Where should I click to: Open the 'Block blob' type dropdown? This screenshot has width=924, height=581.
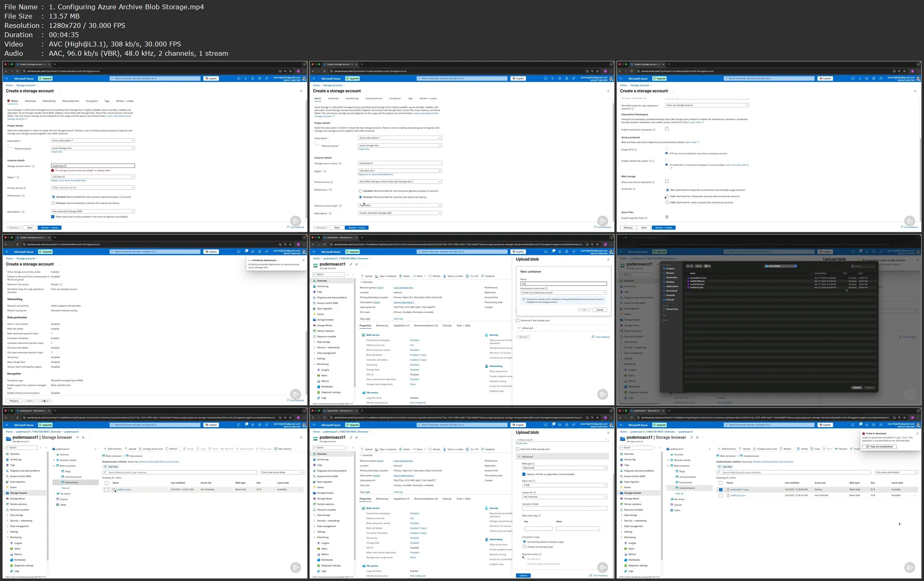(565, 468)
